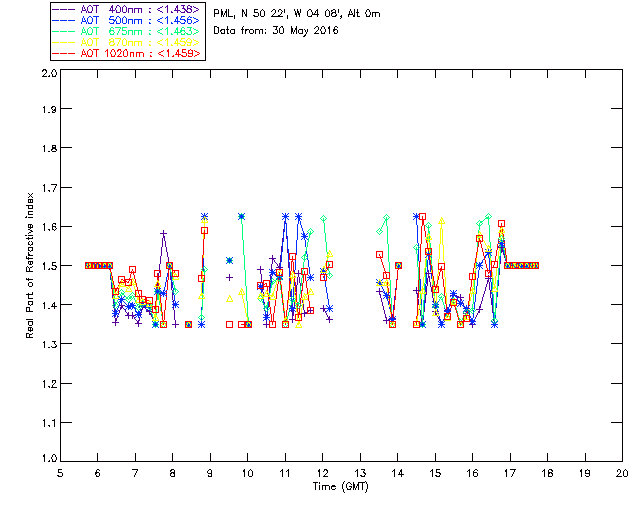
Task: Click the 19 x-axis tick label
Action: pos(585,473)
